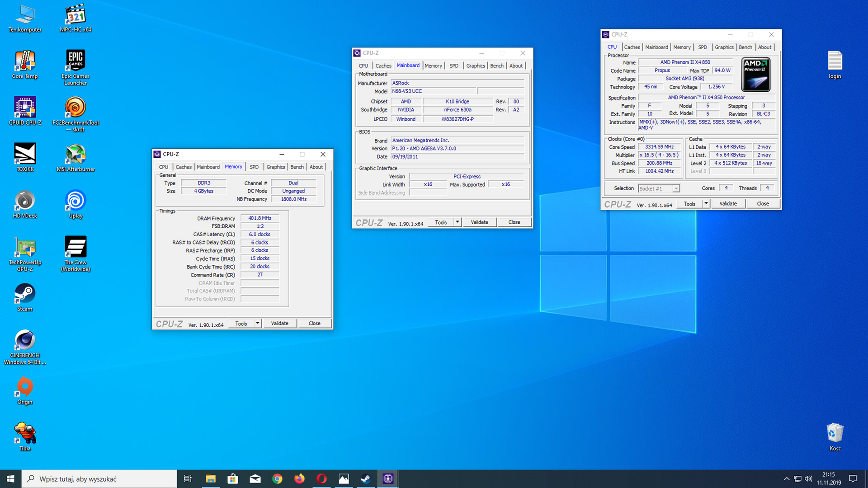Open Graphics tab in Mainboard CPU-Z window

(x=476, y=66)
